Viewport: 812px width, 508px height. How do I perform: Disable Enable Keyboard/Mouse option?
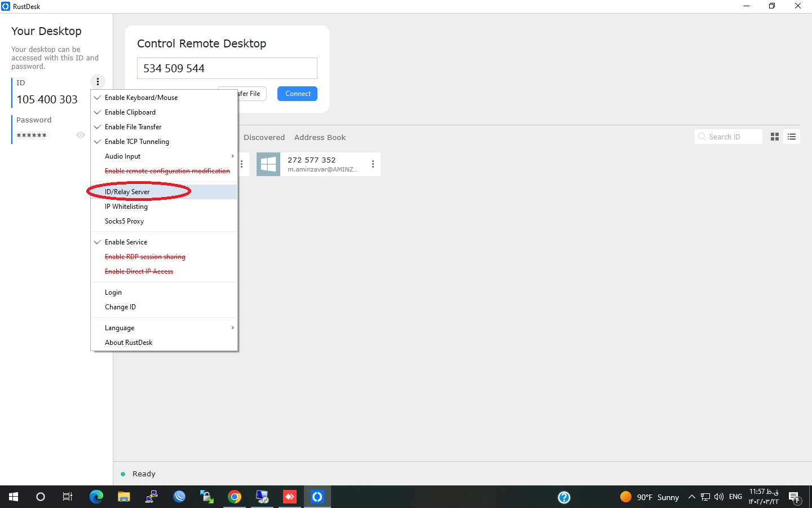click(141, 98)
